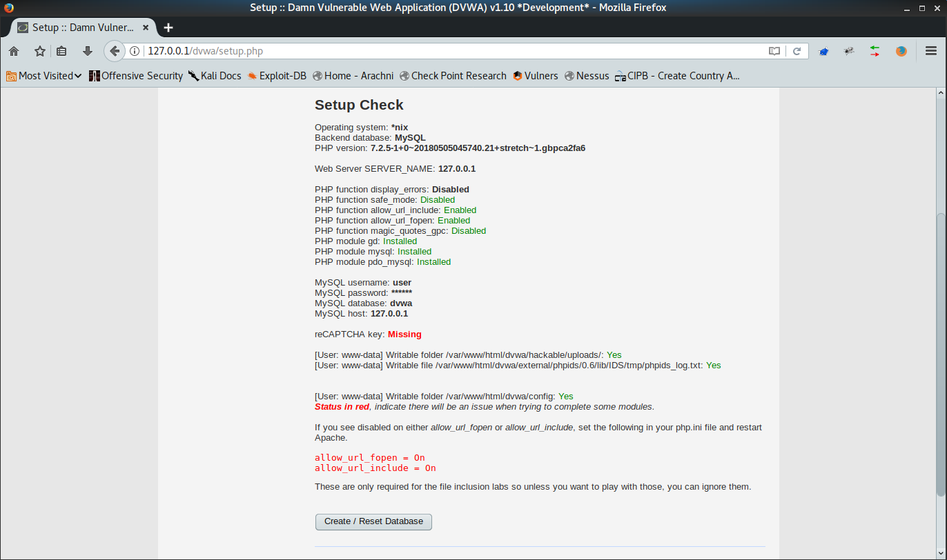This screenshot has width=947, height=560.
Task: Go back with the back arrow button
Action: click(115, 51)
